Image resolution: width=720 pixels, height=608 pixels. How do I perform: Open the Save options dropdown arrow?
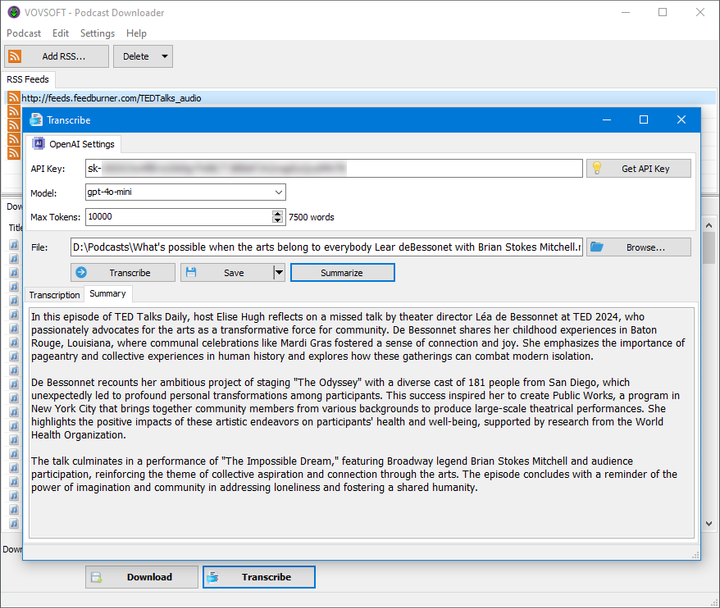(x=279, y=273)
